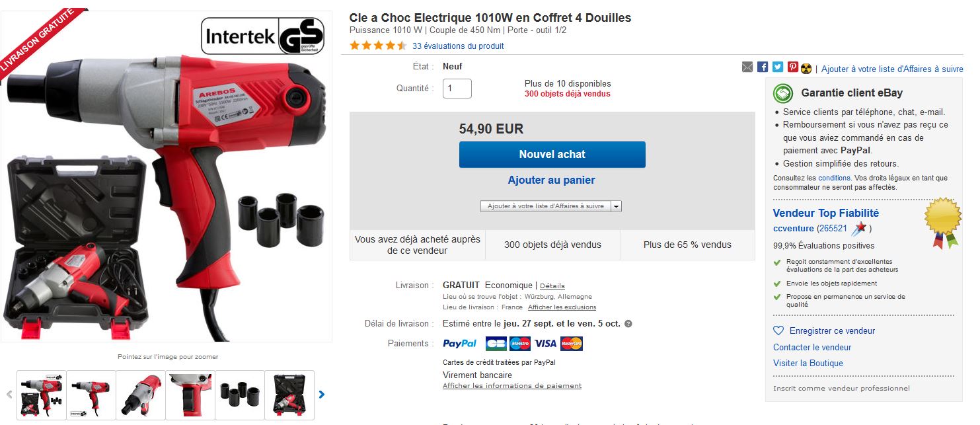
Task: Click the heart icon to save seller
Action: tap(778, 330)
